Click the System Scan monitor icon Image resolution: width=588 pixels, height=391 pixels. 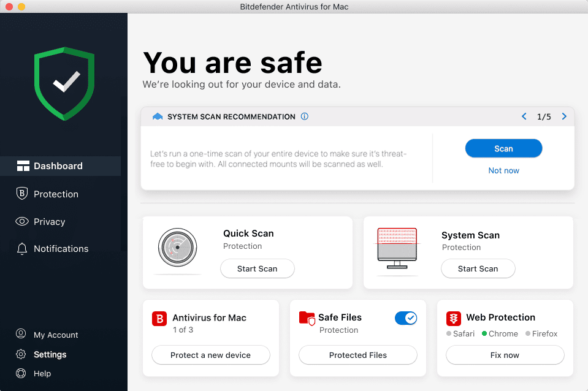point(397,252)
